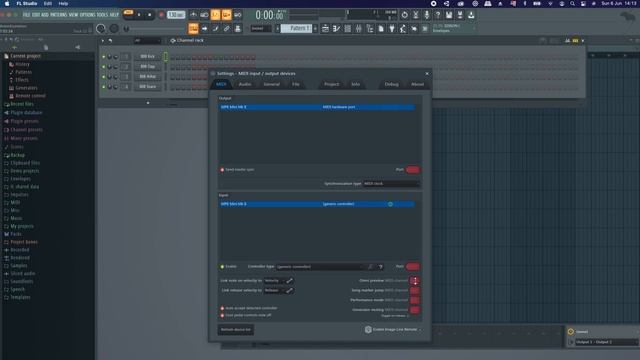This screenshot has width=640, height=360.
Task: Select the 808 Clap channel button
Action: (x=147, y=67)
